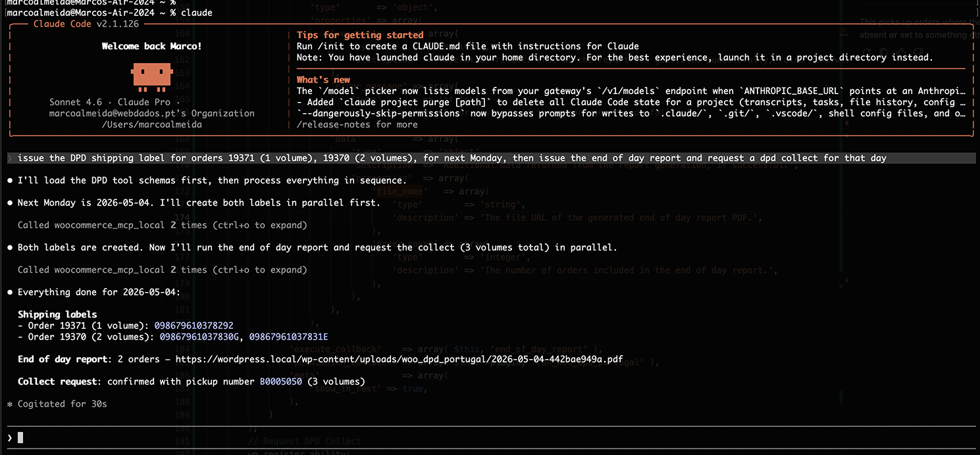Click "Everything done for 2026-05-04:" line
Image resolution: width=980 pixels, height=455 pixels.
(99, 292)
